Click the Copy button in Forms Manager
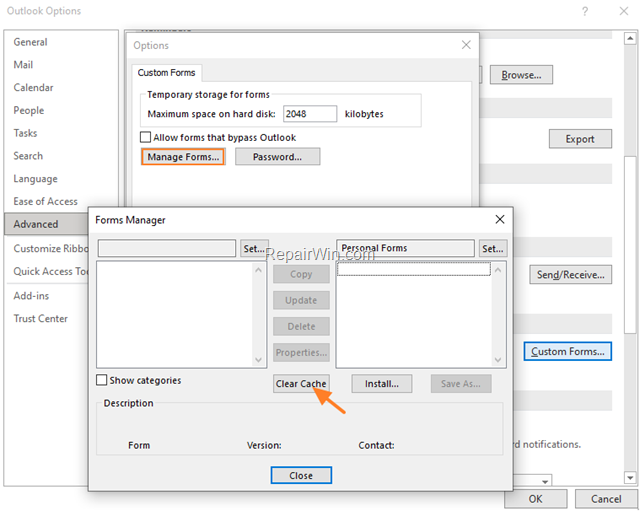Image resolution: width=640 pixels, height=511 pixels. point(301,274)
